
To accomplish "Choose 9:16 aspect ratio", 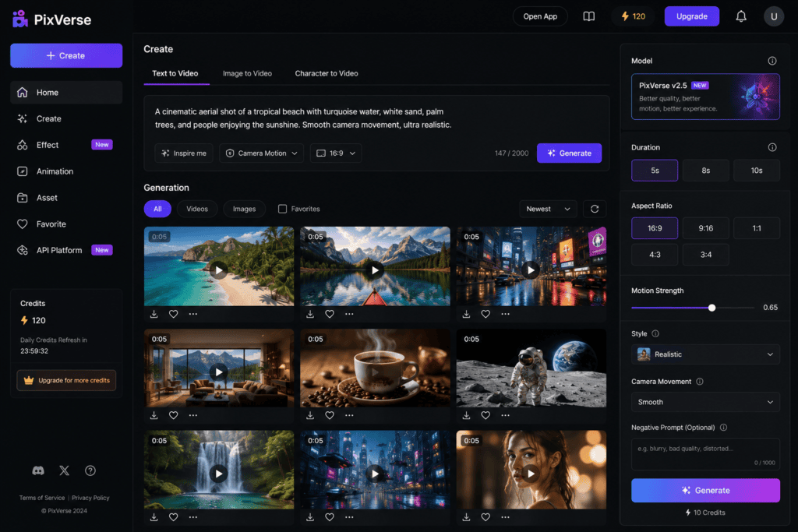I will point(705,228).
